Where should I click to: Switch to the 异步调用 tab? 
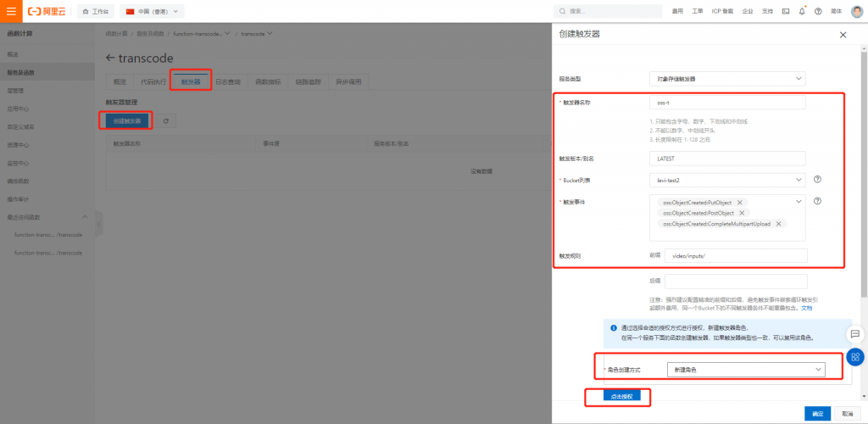pos(348,82)
